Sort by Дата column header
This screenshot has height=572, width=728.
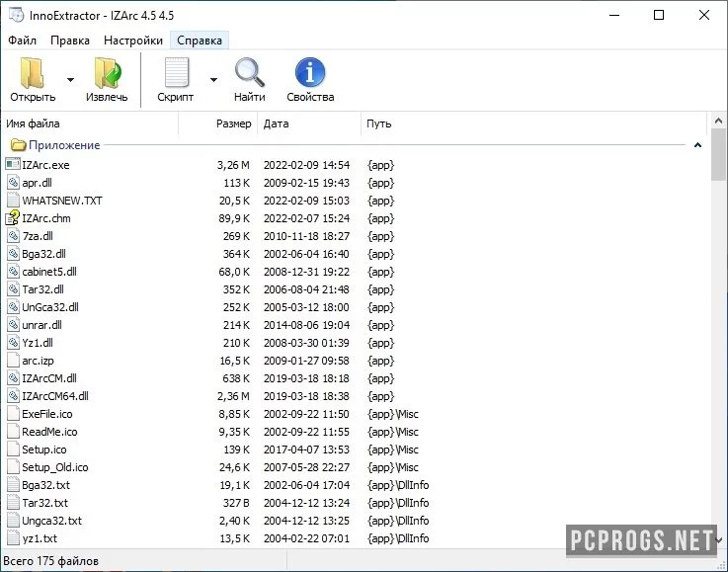coord(309,123)
